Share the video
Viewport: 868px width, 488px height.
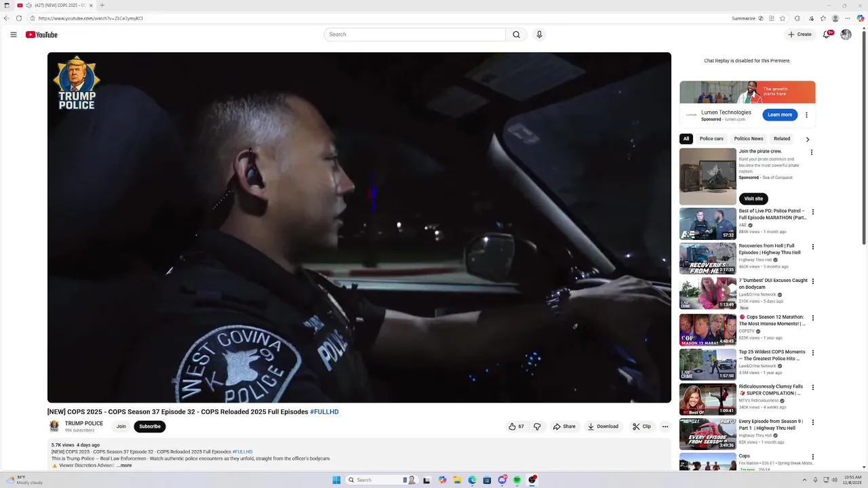coord(564,426)
